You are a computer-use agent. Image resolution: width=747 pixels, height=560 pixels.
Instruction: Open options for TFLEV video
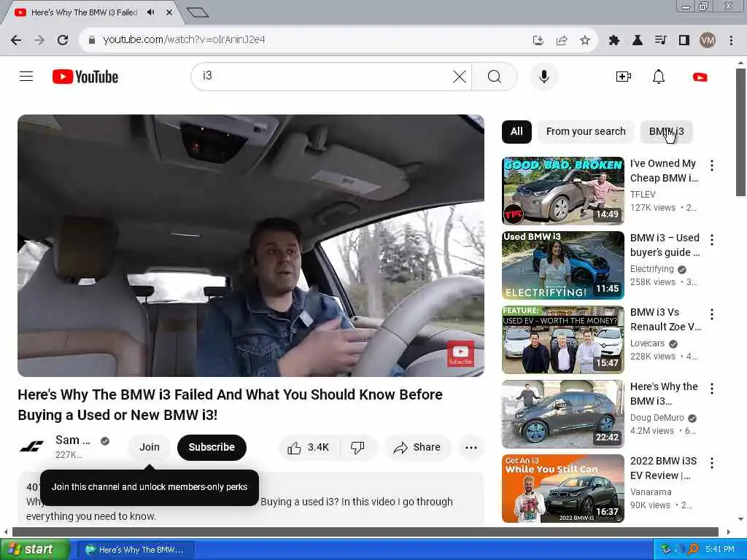[712, 166]
